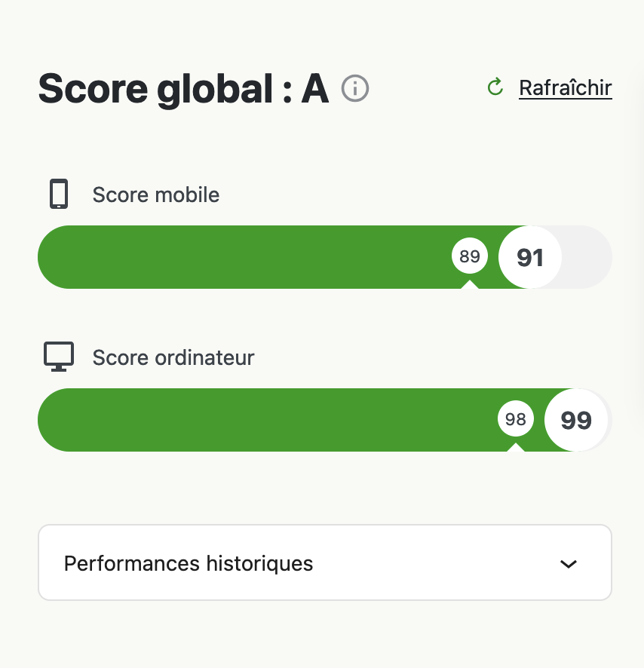Click the chevron arrow in Performances historiques
This screenshot has height=668, width=644.
pos(568,564)
